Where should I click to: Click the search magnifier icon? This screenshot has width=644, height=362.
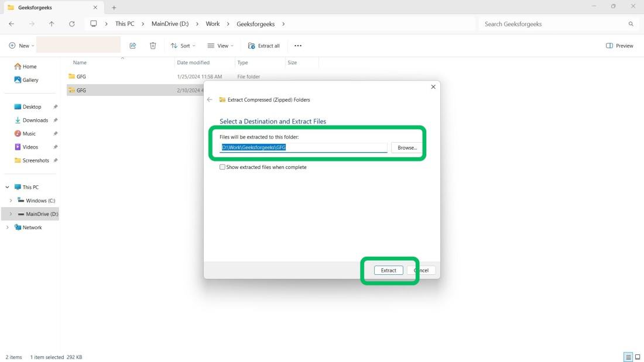[631, 24]
